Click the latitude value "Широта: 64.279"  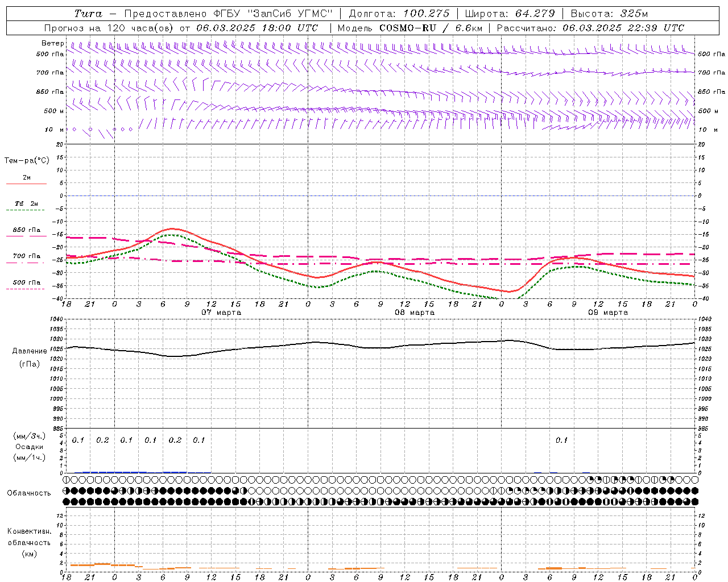[x=510, y=14]
